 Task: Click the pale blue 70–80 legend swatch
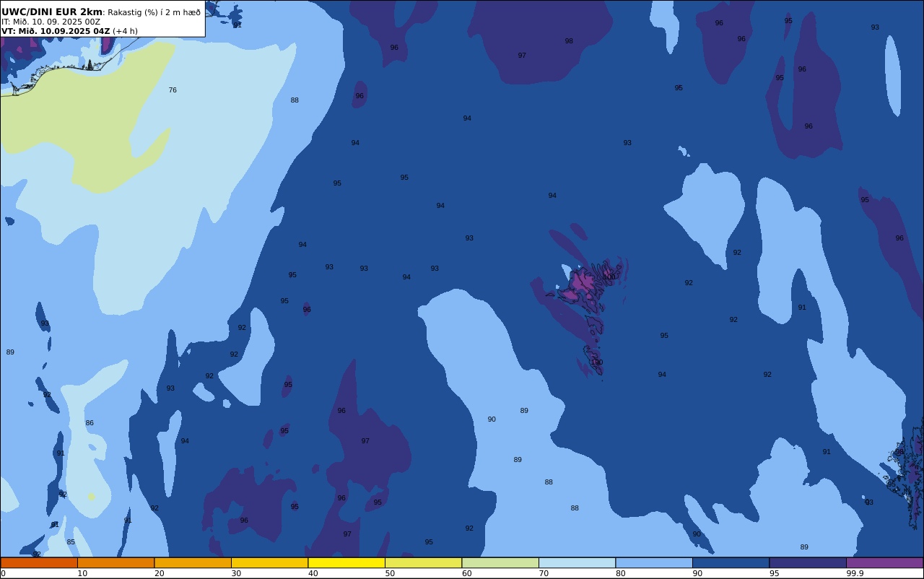pos(577,562)
